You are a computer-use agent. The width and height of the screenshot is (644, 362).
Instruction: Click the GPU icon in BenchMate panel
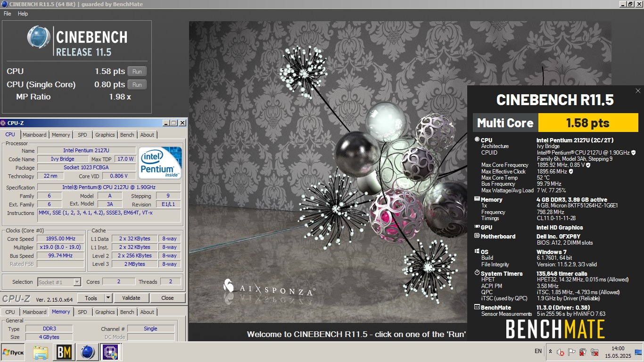click(477, 227)
